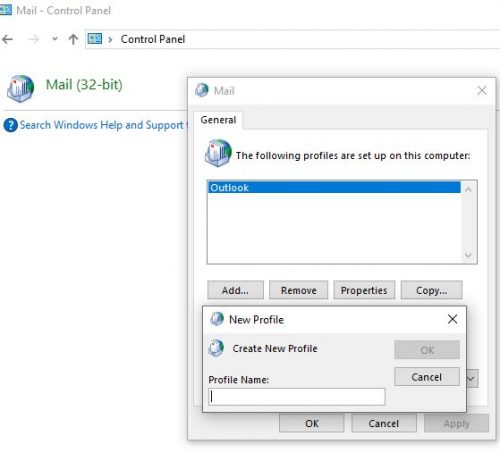
Task: Click the New Profile title bar icon
Action: pyautogui.click(x=217, y=319)
